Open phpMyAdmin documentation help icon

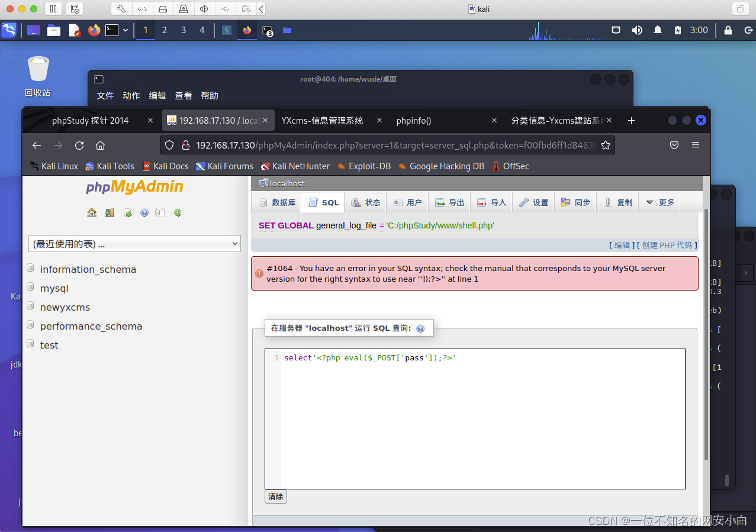144,212
